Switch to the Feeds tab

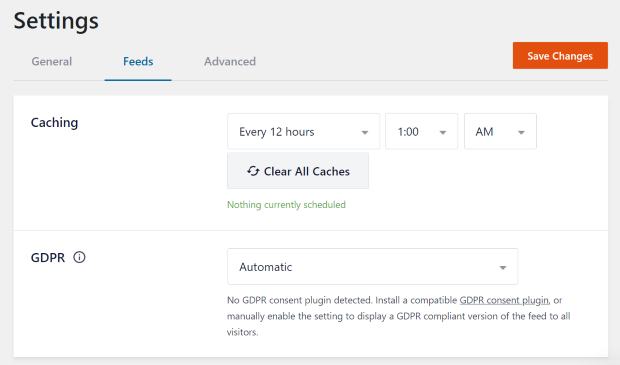[138, 62]
